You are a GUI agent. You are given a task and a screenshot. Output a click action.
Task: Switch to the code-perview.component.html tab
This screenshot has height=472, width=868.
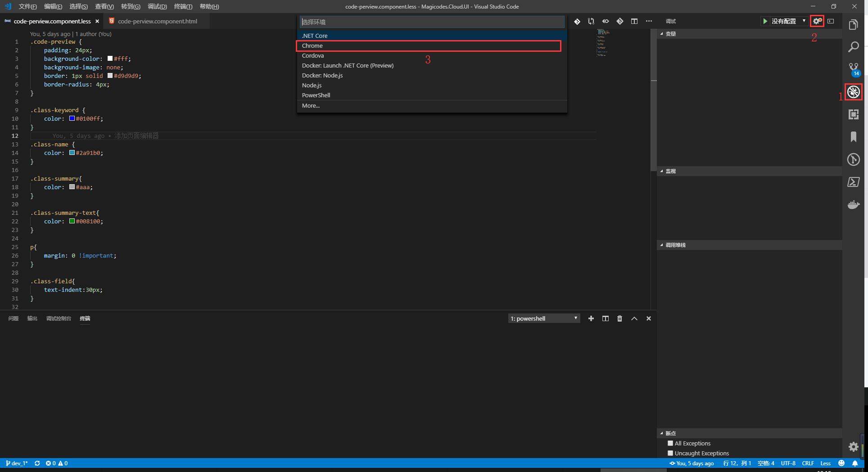[155, 21]
